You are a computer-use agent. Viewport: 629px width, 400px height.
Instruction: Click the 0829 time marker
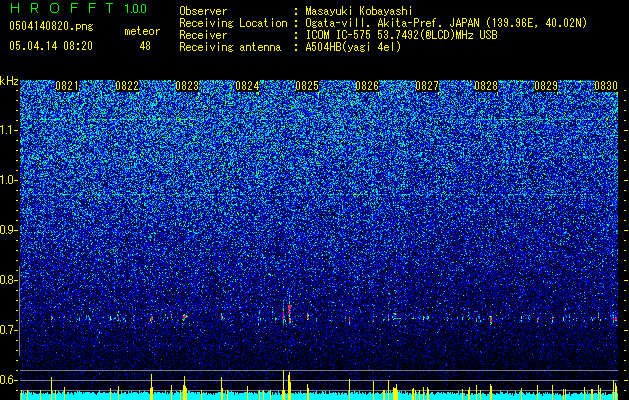[x=546, y=86]
